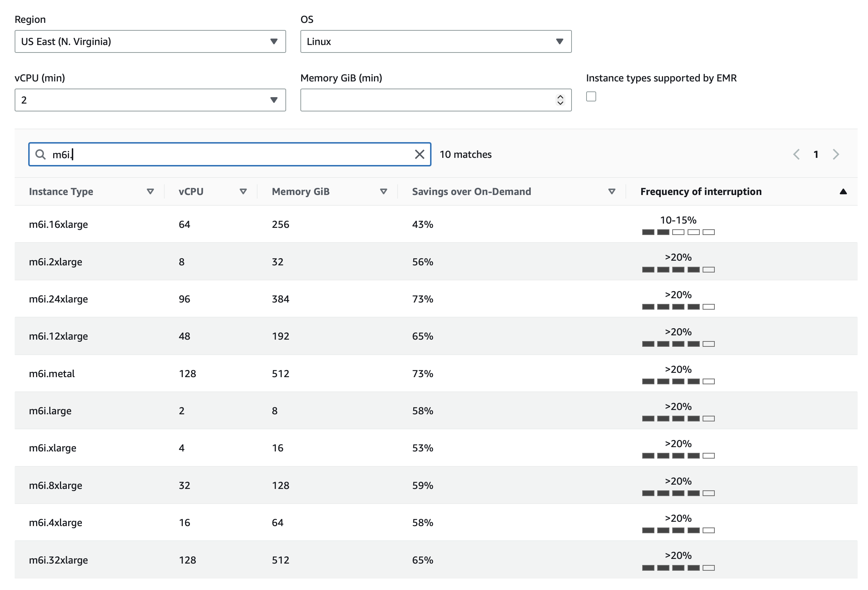
Task: Toggle Frequency of interruption sort arrow
Action: [843, 191]
